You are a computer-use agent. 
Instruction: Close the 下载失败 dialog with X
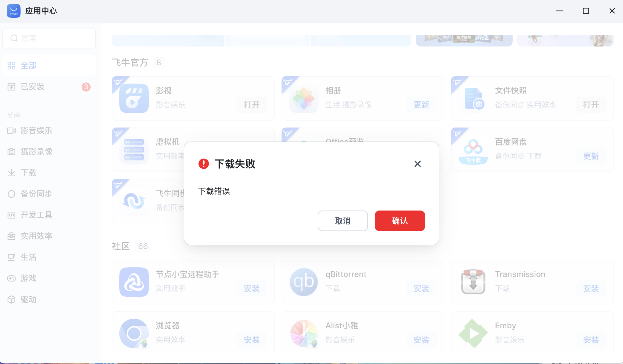point(417,164)
